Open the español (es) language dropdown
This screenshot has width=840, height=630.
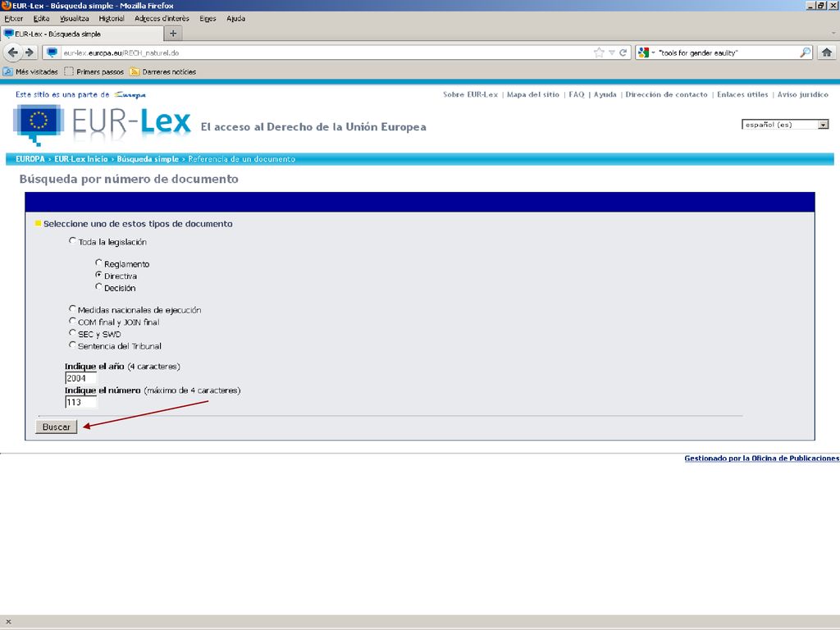[785, 125]
